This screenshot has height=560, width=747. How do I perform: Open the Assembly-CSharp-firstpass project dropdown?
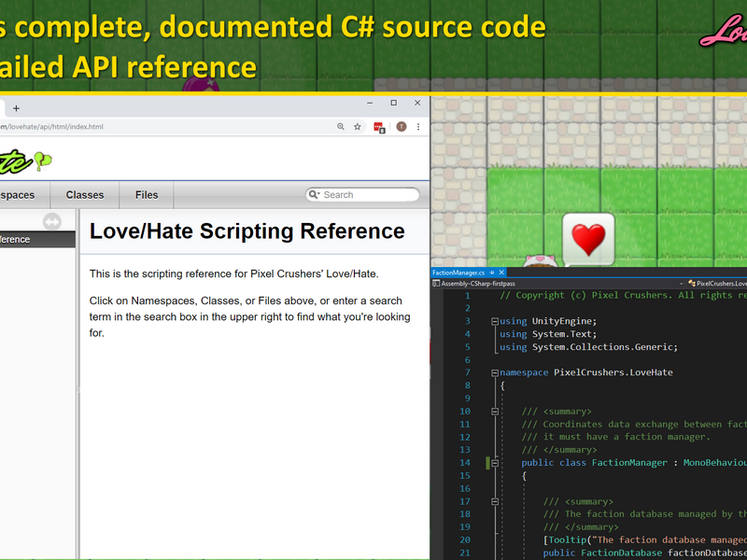[x=558, y=284]
